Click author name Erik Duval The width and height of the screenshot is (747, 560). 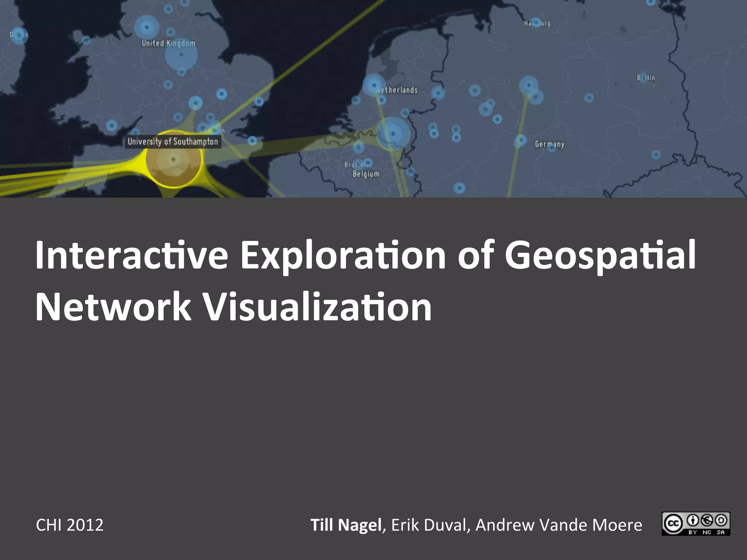[429, 525]
